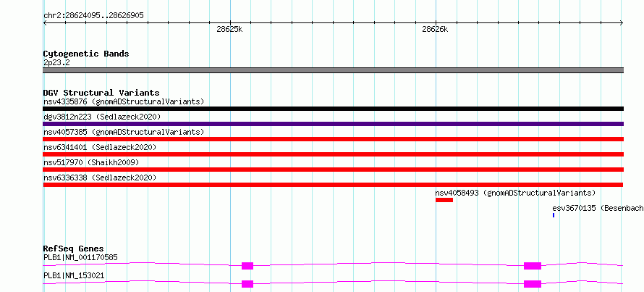The height and width of the screenshot is (292, 644).
Task: Click the nsv4058493 (gnomADStructuralVariants) label
Action: coord(515,193)
